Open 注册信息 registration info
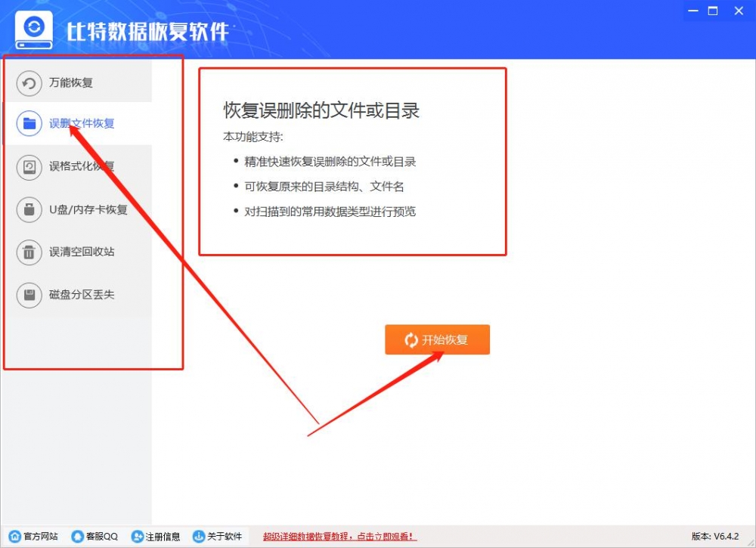This screenshot has width=756, height=548. click(156, 536)
